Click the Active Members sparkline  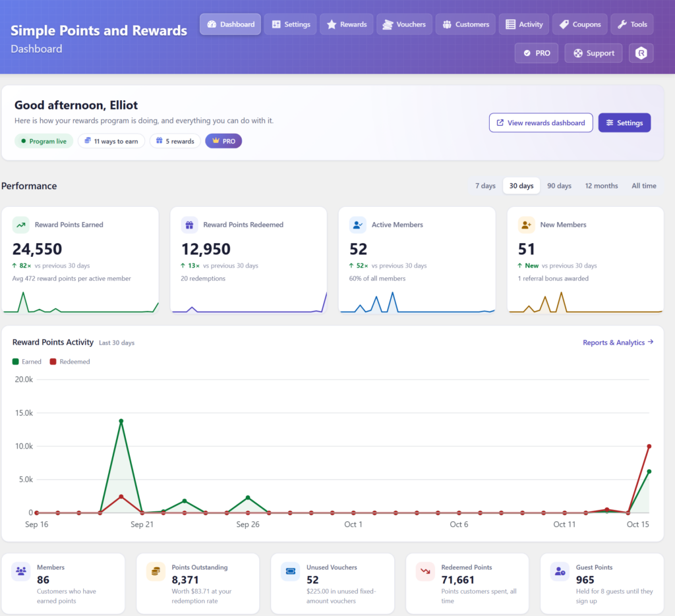point(417,302)
